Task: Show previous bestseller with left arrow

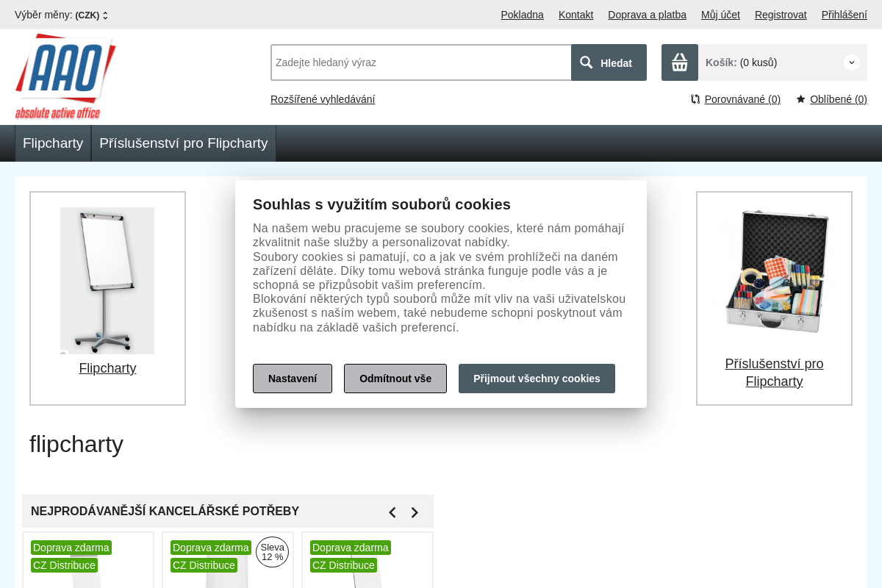Action: (x=392, y=512)
